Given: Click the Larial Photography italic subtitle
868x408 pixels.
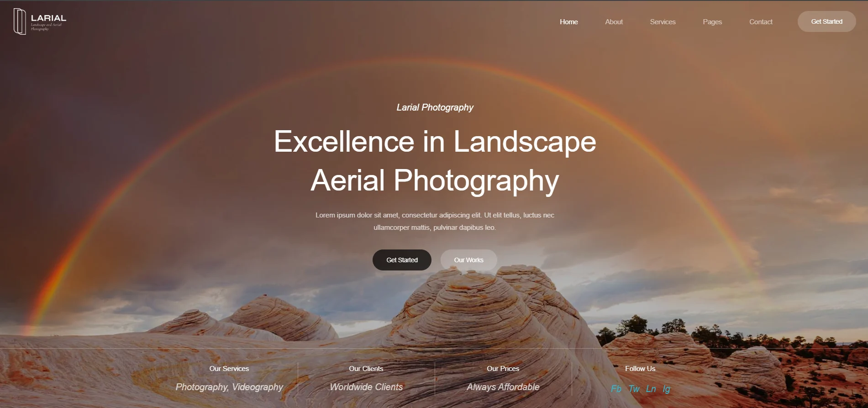Looking at the screenshot, I should [435, 107].
